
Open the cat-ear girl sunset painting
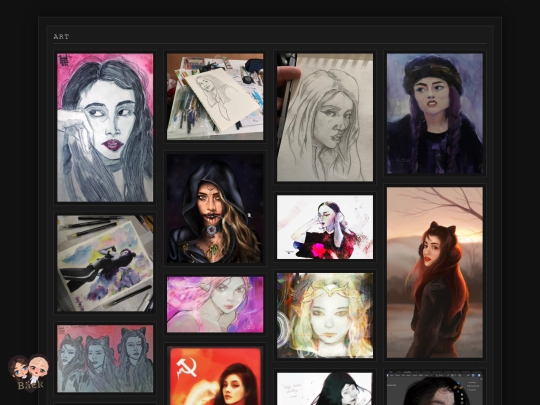click(435, 272)
